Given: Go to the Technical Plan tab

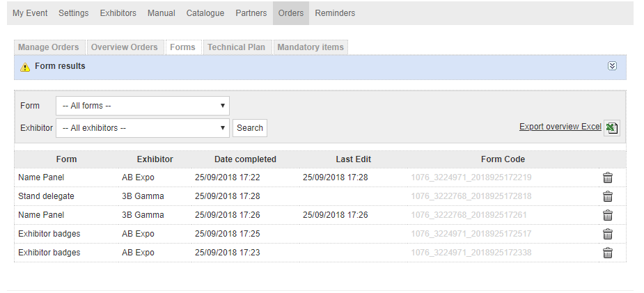Looking at the screenshot, I should point(236,47).
